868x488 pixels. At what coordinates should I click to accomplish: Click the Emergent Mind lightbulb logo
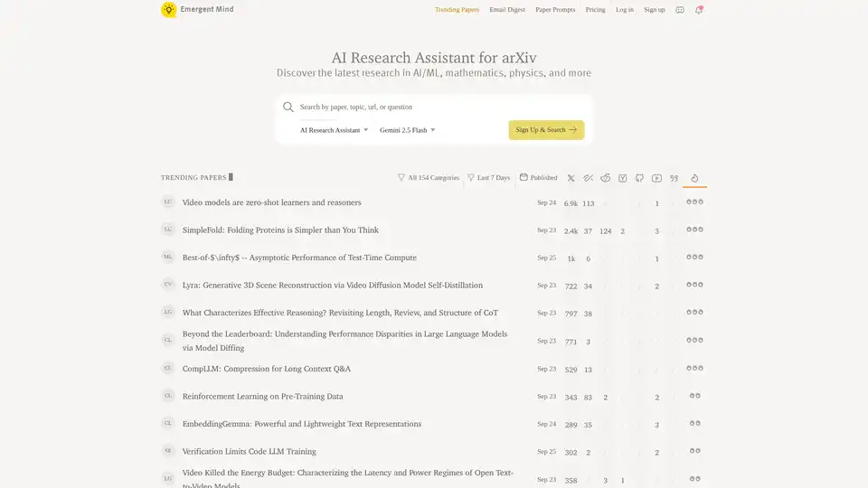(168, 10)
